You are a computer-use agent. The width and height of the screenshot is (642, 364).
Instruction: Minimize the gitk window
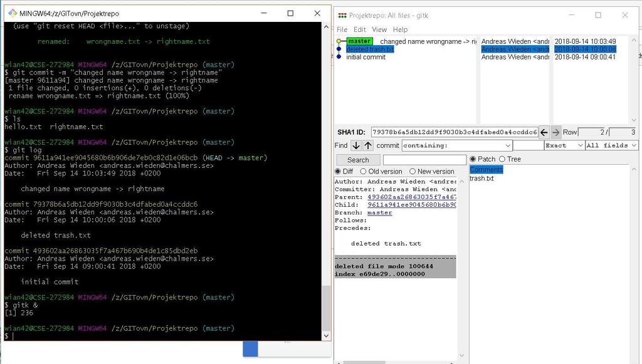pyautogui.click(x=572, y=15)
